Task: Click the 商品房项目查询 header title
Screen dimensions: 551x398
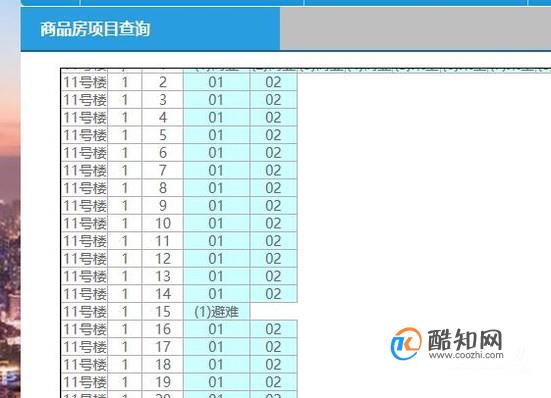Action: pos(95,29)
